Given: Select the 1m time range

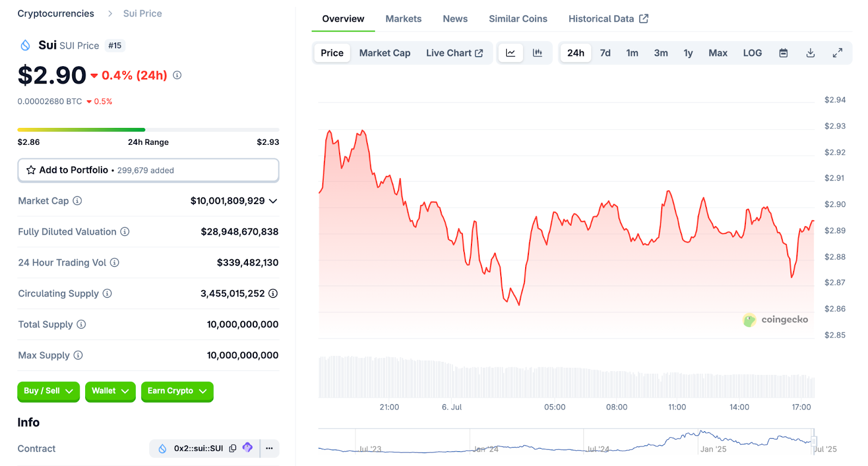Looking at the screenshot, I should [x=632, y=53].
